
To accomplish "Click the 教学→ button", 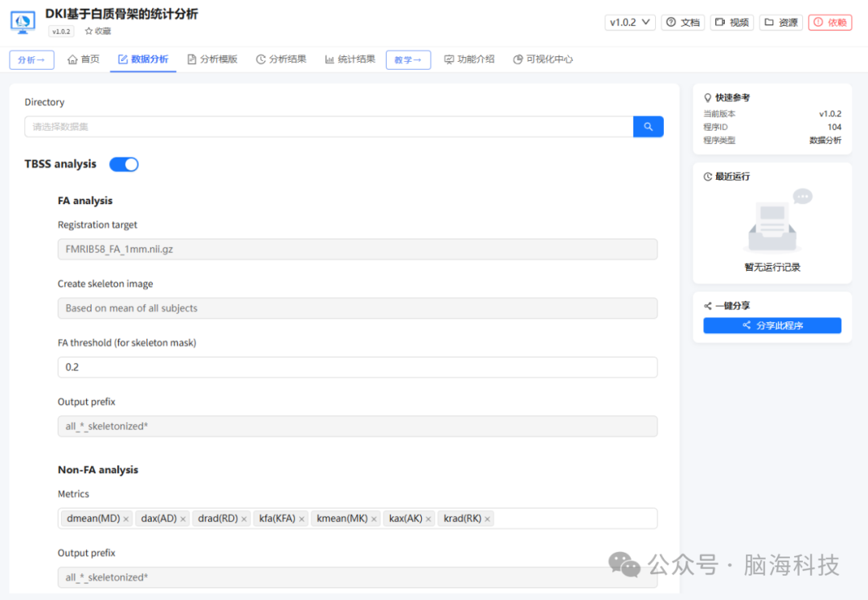I will click(x=408, y=59).
